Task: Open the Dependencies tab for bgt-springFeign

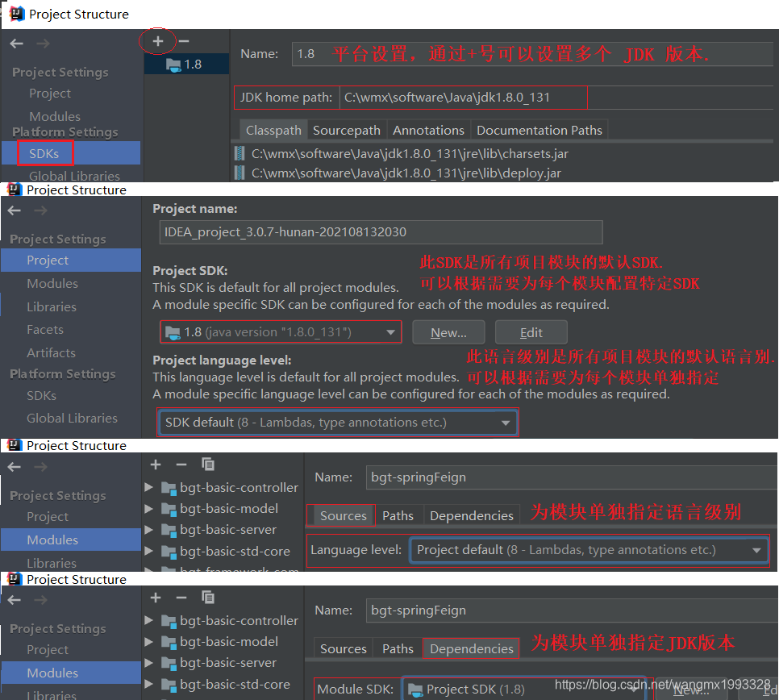Action: (x=471, y=648)
